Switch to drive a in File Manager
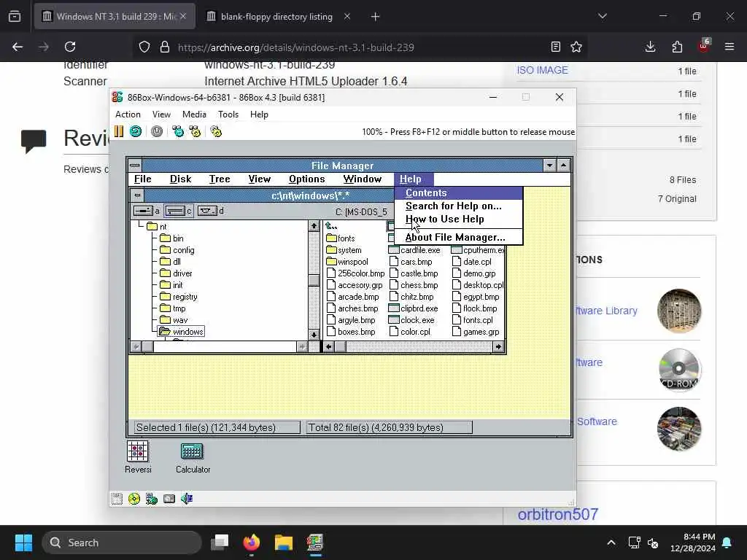This screenshot has width=747, height=560. pos(146,211)
